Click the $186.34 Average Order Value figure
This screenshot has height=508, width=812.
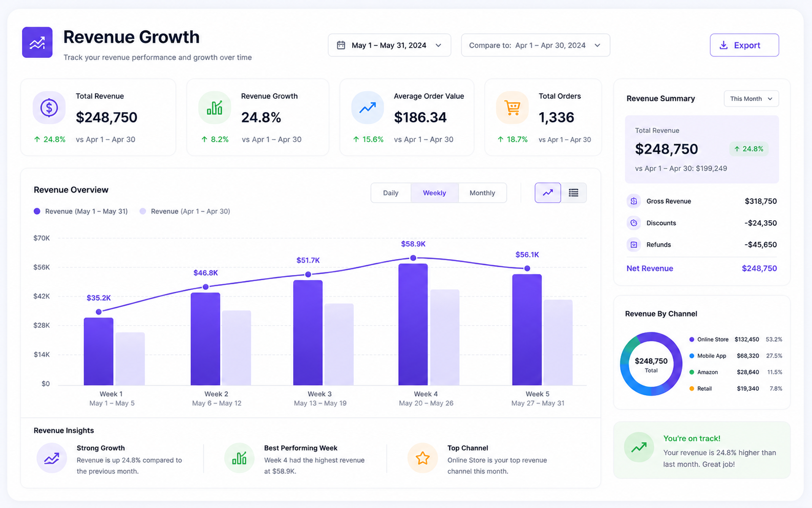coord(420,118)
